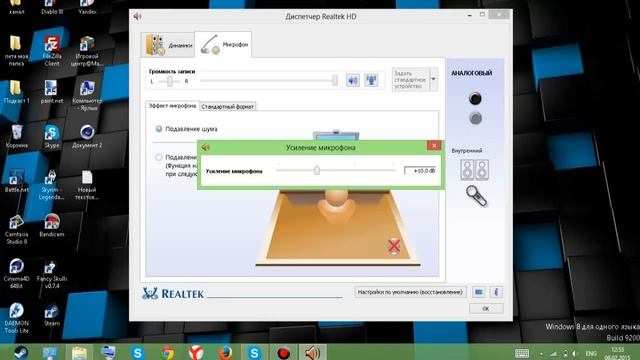This screenshot has height=360, width=640.
Task: Open Skyrim Legendary desktop shortcut
Action: tap(52, 184)
